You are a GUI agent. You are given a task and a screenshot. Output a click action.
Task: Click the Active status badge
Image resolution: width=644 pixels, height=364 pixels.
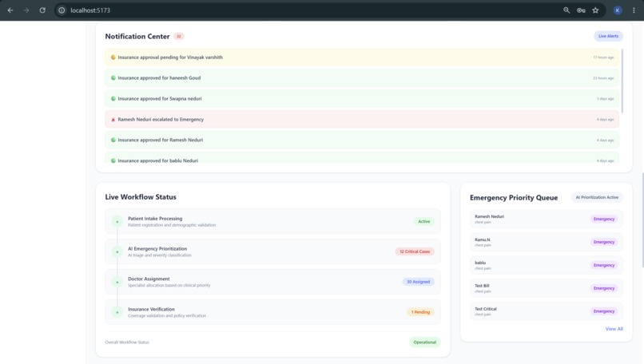423,222
